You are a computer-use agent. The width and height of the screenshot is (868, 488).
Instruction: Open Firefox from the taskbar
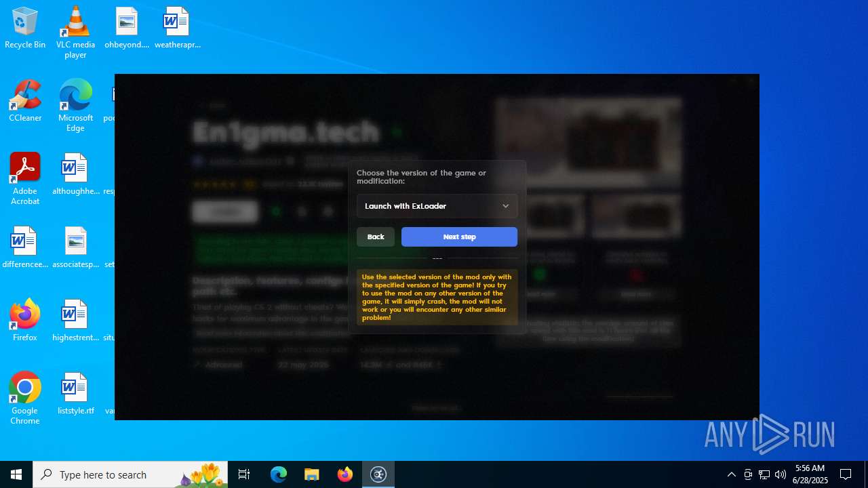pyautogui.click(x=345, y=474)
